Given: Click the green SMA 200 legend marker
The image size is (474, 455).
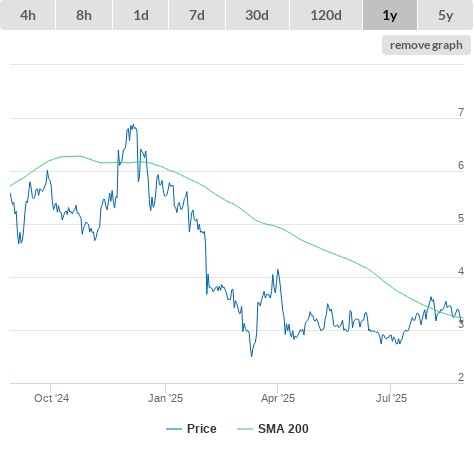Looking at the screenshot, I should (x=245, y=429).
